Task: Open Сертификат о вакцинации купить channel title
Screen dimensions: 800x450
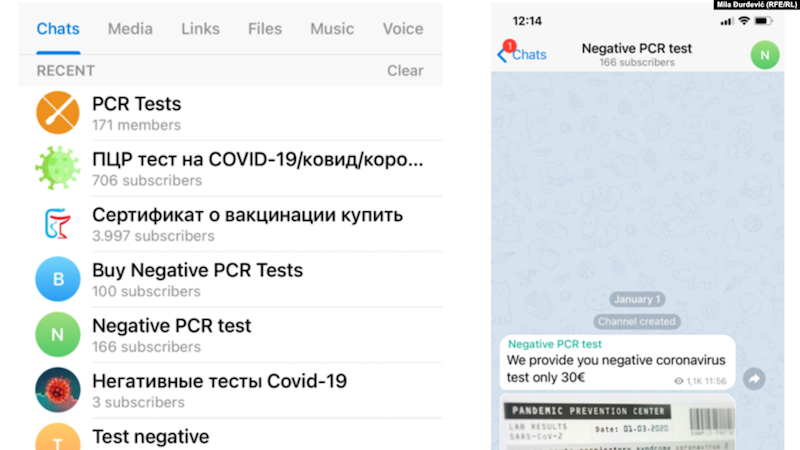Action: pos(247,215)
